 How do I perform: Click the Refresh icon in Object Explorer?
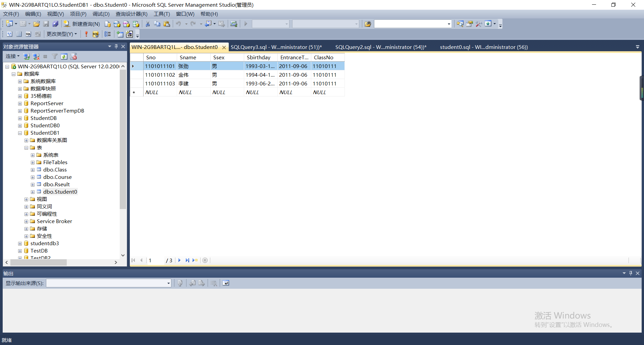(x=64, y=56)
